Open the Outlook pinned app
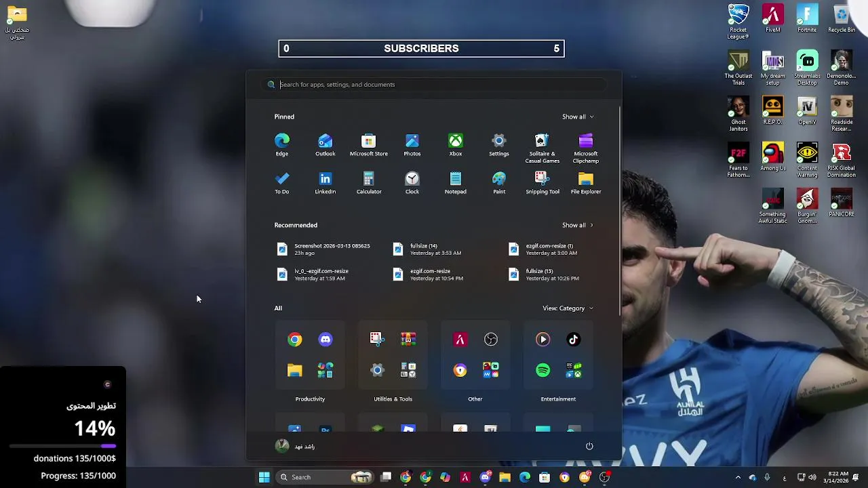Screen dimensions: 868x488 pyautogui.click(x=325, y=145)
